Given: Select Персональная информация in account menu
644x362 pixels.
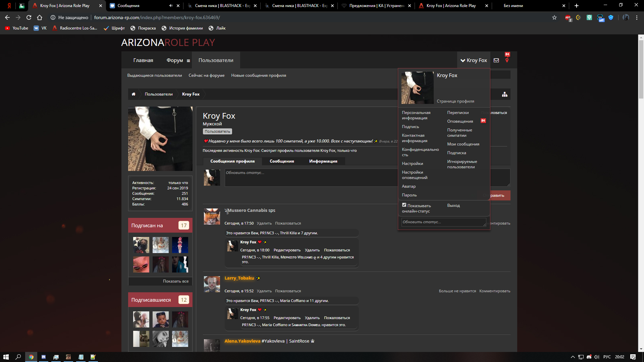Looking at the screenshot, I should [x=416, y=115].
